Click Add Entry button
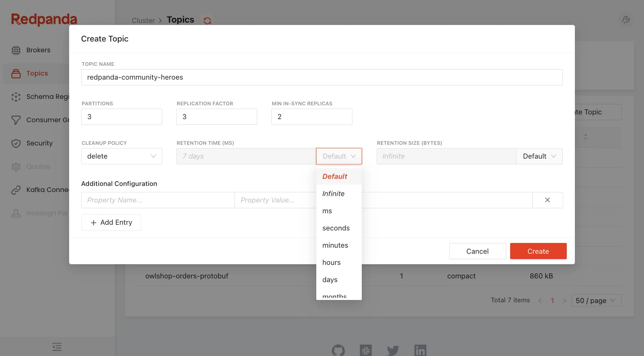The width and height of the screenshot is (644, 356). pos(111,222)
